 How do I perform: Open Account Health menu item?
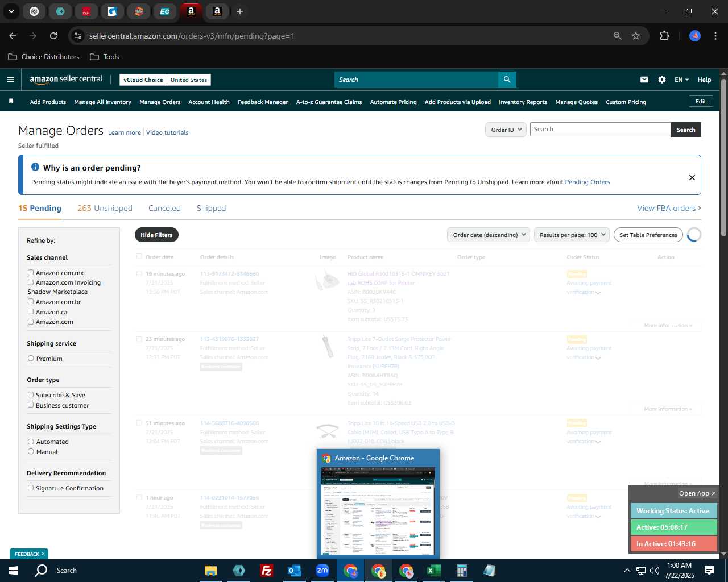(209, 102)
